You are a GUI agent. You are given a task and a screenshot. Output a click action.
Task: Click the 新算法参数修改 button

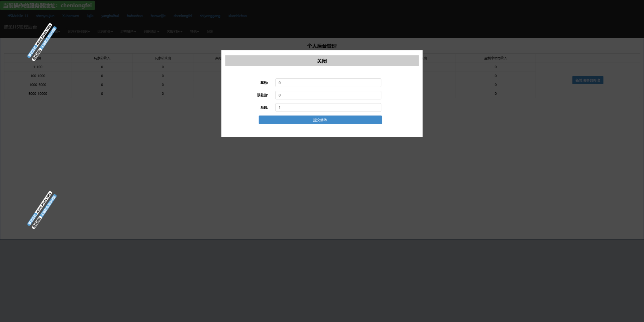588,80
